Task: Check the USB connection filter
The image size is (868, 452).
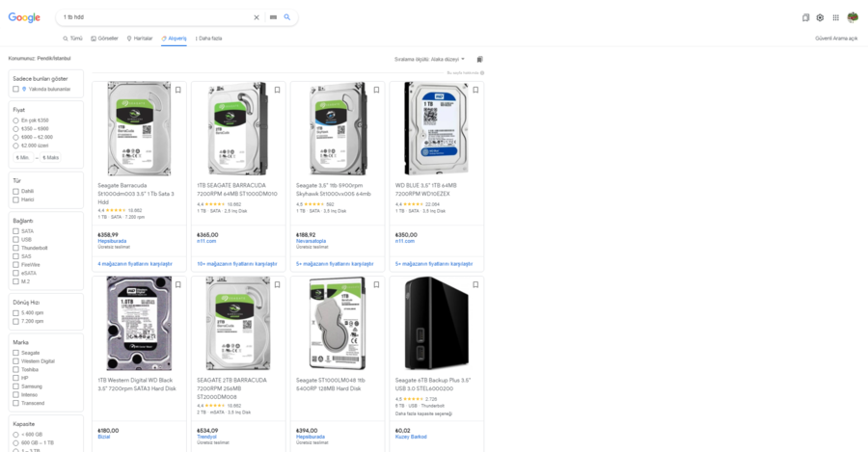Action: (x=15, y=240)
